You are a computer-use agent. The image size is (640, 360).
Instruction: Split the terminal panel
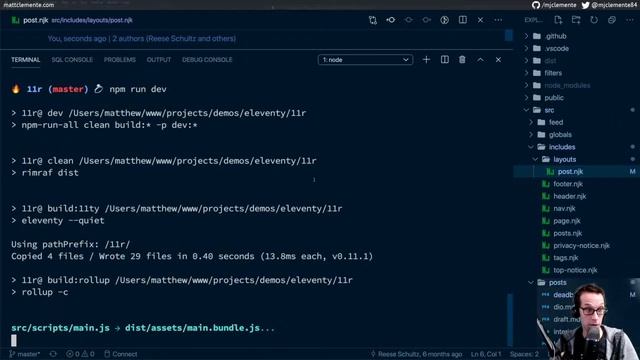[x=444, y=60]
